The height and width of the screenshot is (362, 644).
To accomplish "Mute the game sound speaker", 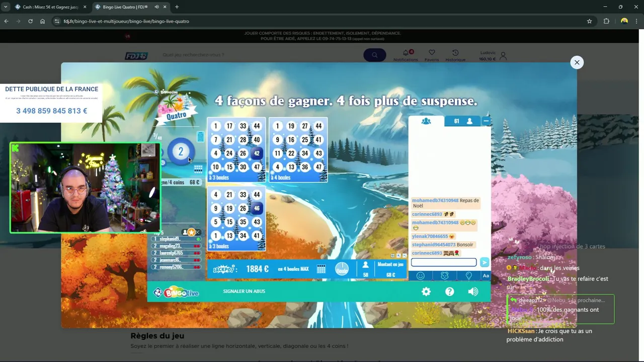I will point(473,292).
